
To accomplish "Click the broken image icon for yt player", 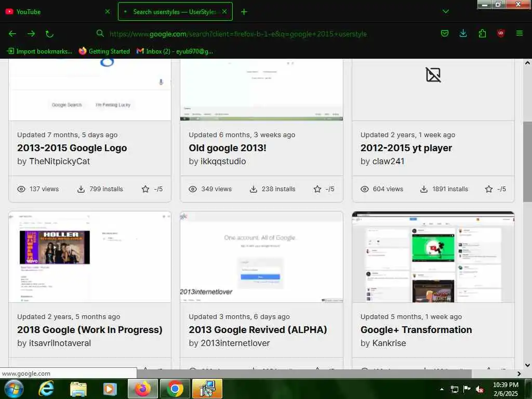I will coord(433,75).
